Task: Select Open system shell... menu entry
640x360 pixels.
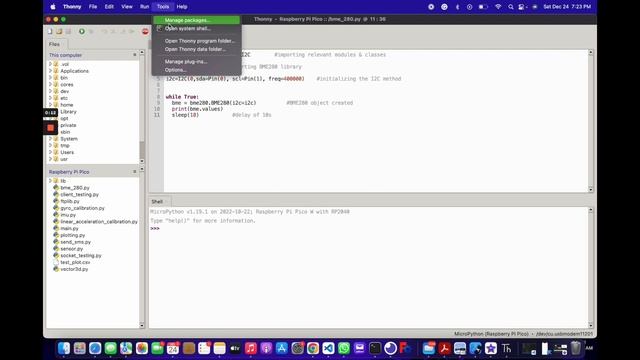Action: click(197, 29)
